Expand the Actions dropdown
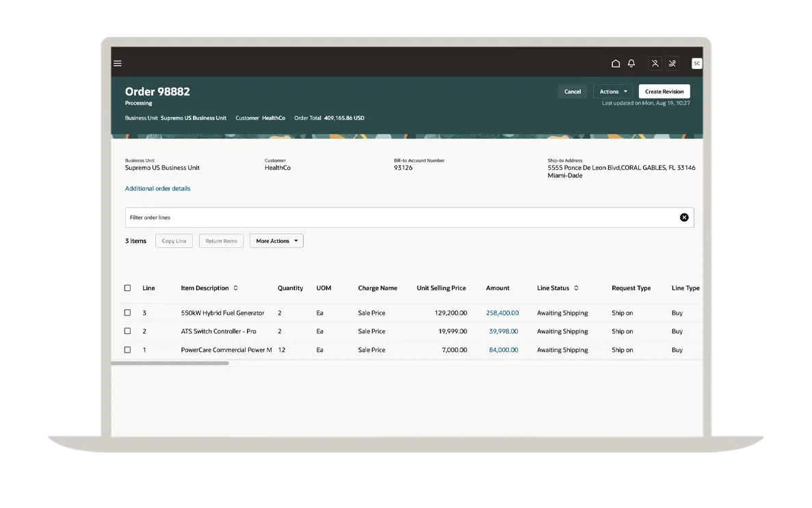The height and width of the screenshot is (508, 812). [x=613, y=92]
